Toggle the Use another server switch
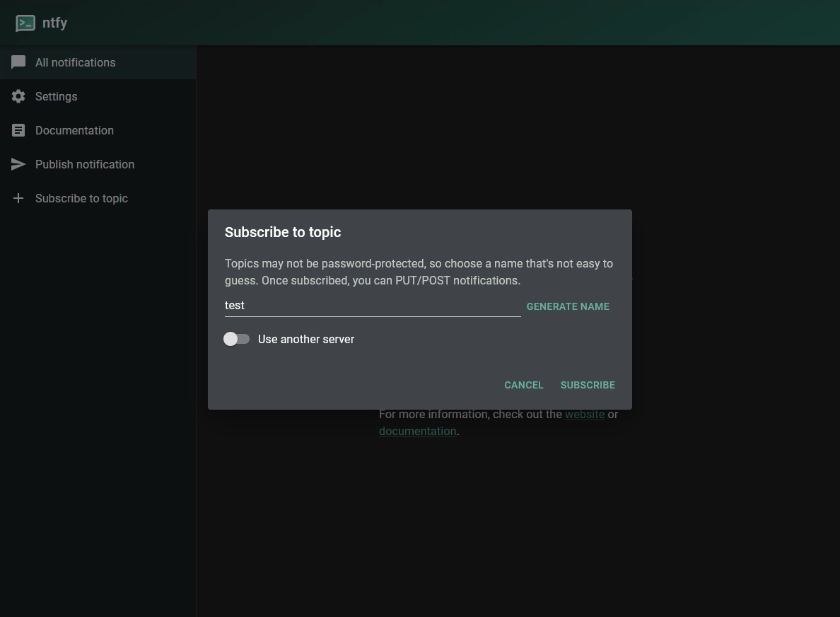Screen dimensions: 840x617 pyautogui.click(x=236, y=339)
